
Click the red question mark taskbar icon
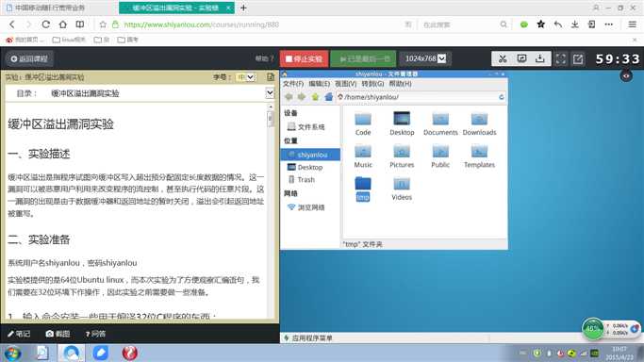tap(130, 353)
